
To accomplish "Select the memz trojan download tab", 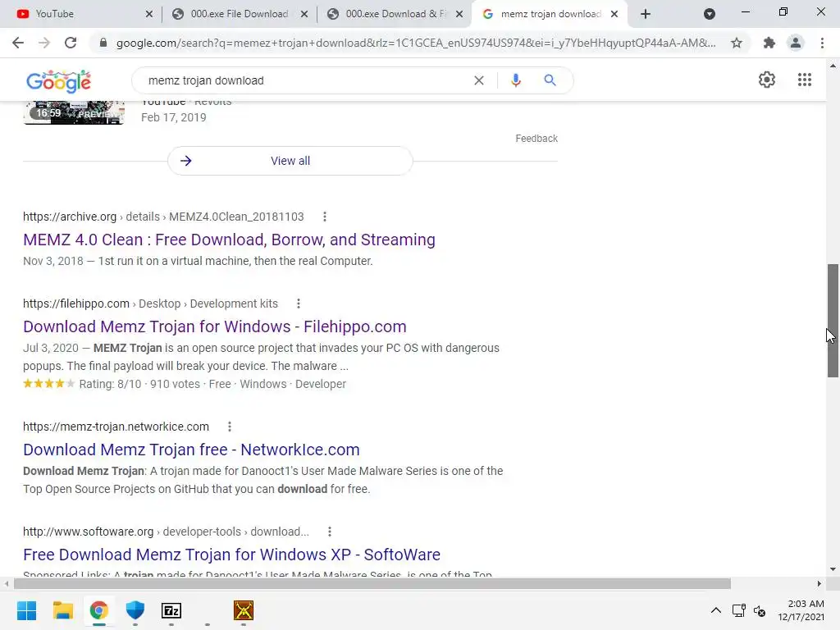I will 550,14.
